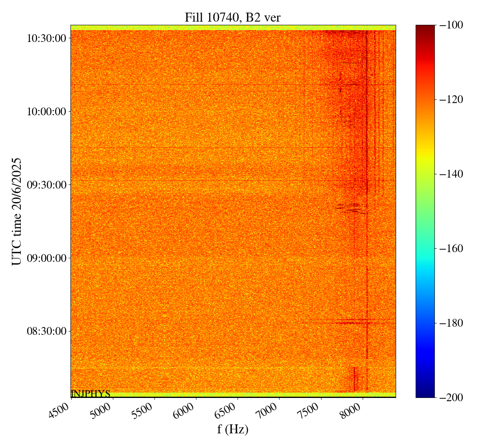Pick the 09:00:00 time tick label
The image size is (489, 448).
[46, 258]
